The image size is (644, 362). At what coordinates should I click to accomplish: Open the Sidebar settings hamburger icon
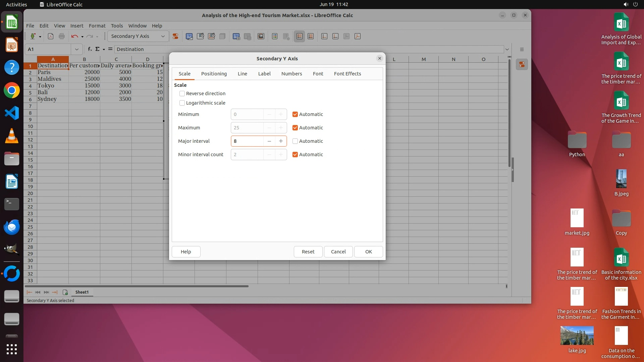tap(522, 49)
